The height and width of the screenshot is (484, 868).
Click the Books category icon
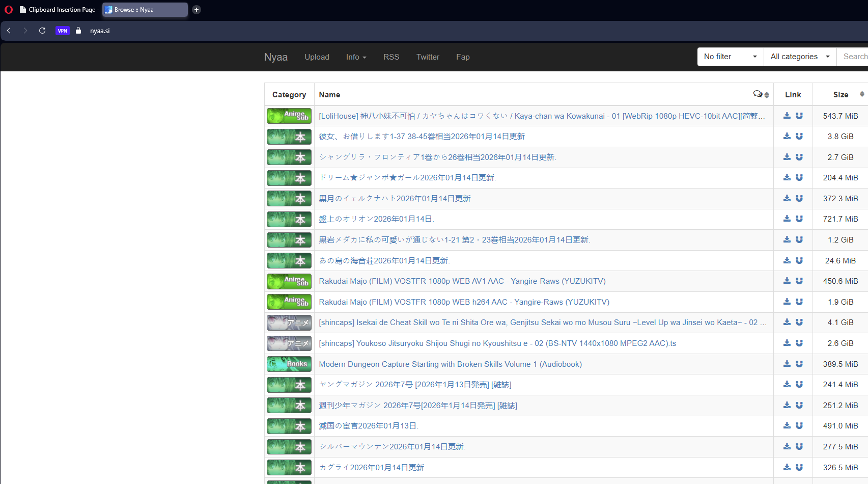pos(289,364)
